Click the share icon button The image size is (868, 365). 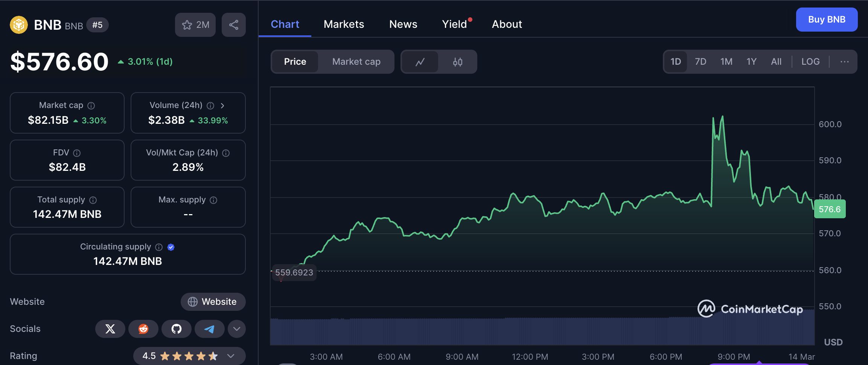tap(233, 25)
